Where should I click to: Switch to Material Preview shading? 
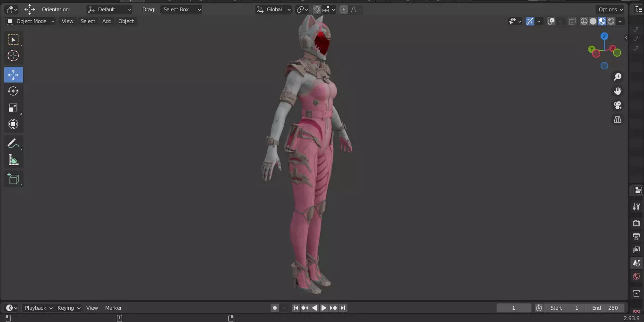point(602,21)
